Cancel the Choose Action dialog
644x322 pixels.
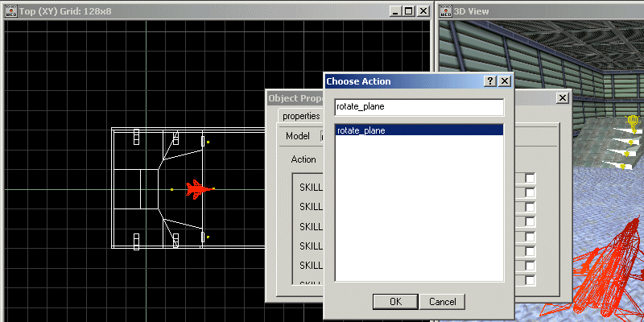pyautogui.click(x=442, y=301)
